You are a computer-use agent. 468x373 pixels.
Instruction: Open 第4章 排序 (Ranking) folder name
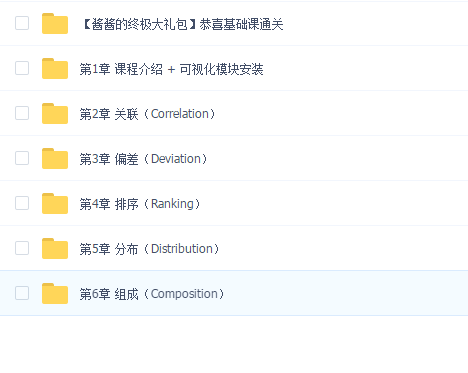pos(141,204)
